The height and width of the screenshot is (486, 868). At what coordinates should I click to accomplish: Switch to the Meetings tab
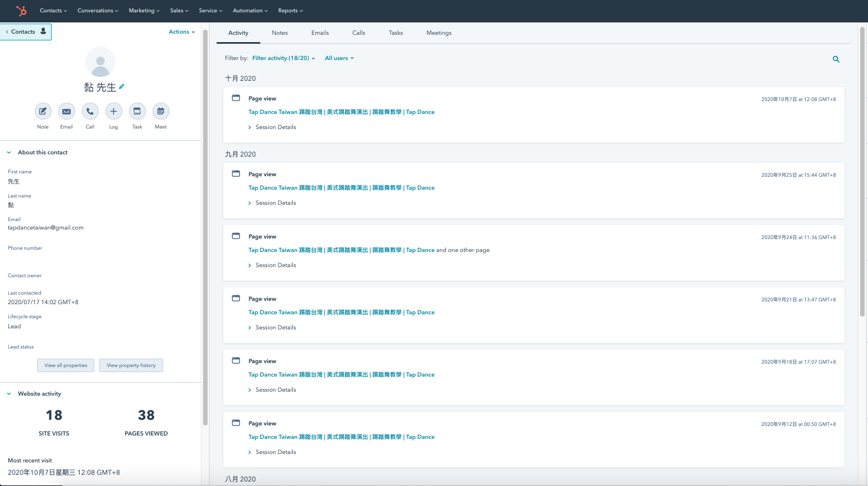coord(438,33)
